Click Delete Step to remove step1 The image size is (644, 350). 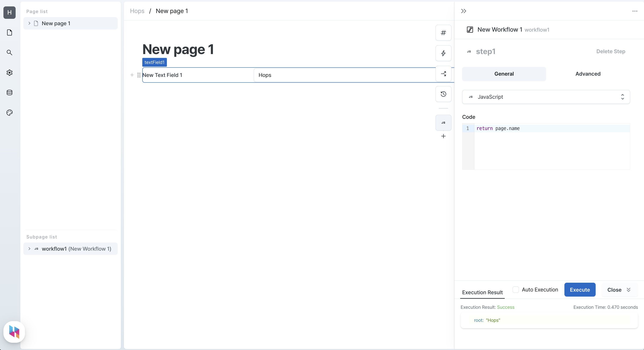click(x=611, y=51)
